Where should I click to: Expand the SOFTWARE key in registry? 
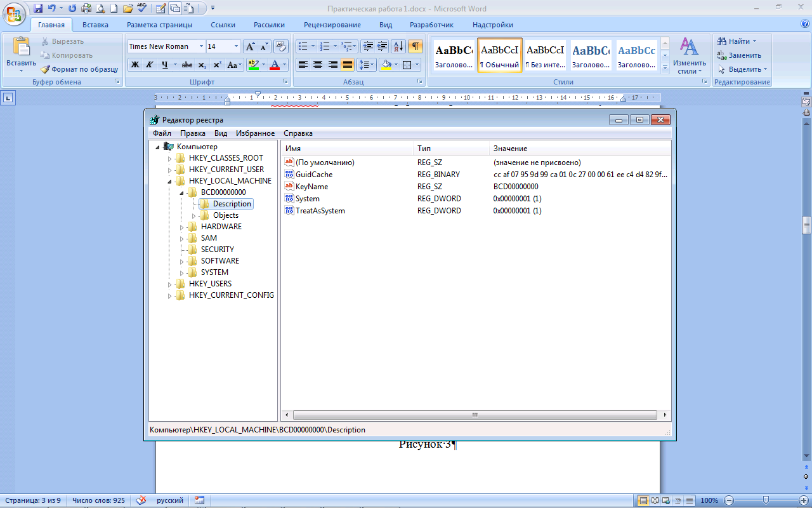click(x=181, y=261)
